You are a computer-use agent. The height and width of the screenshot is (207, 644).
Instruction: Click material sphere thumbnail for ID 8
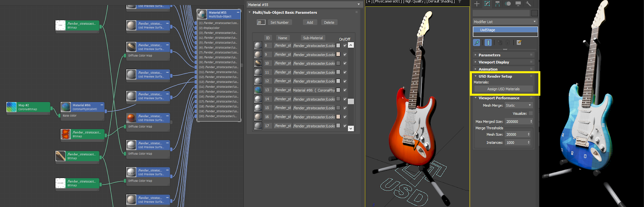coord(258,45)
